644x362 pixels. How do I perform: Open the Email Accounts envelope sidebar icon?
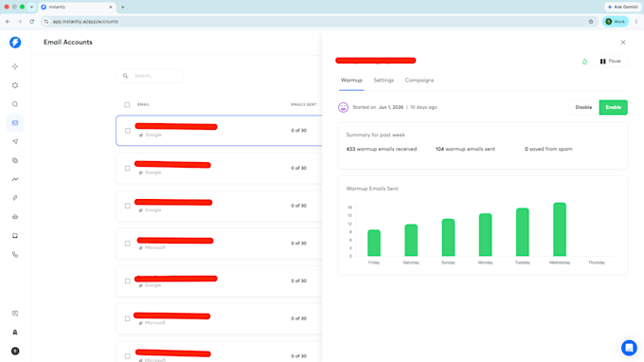[15, 123]
